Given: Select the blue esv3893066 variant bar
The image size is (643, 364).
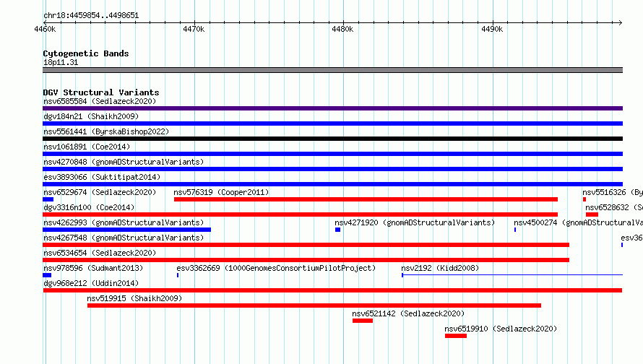Looking at the screenshot, I should (332, 184).
